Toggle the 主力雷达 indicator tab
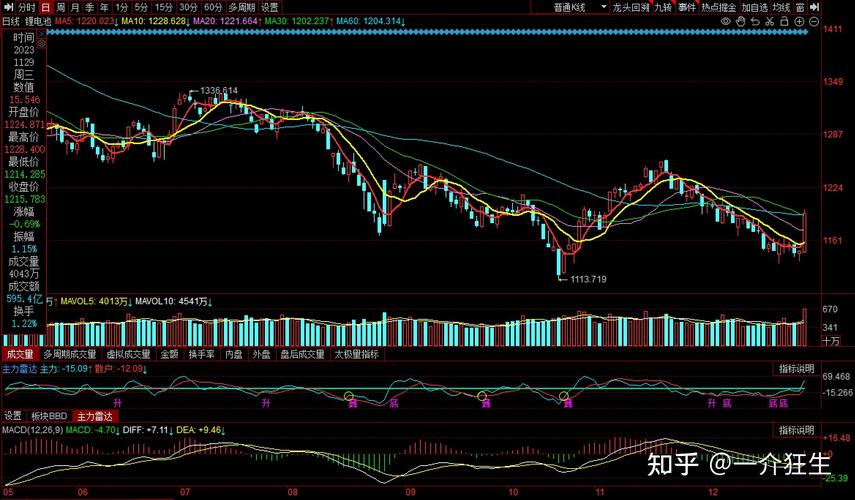The height and width of the screenshot is (500, 855). (95, 416)
